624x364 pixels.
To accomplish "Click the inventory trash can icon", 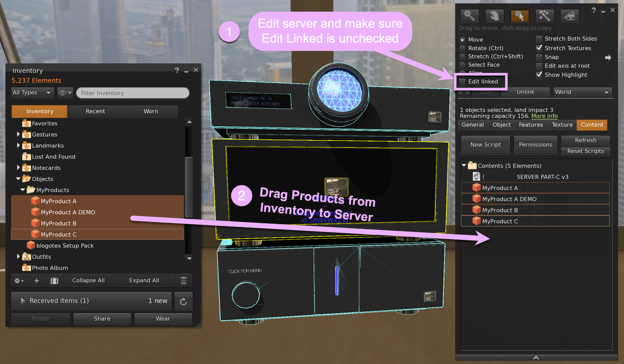I will tap(184, 280).
